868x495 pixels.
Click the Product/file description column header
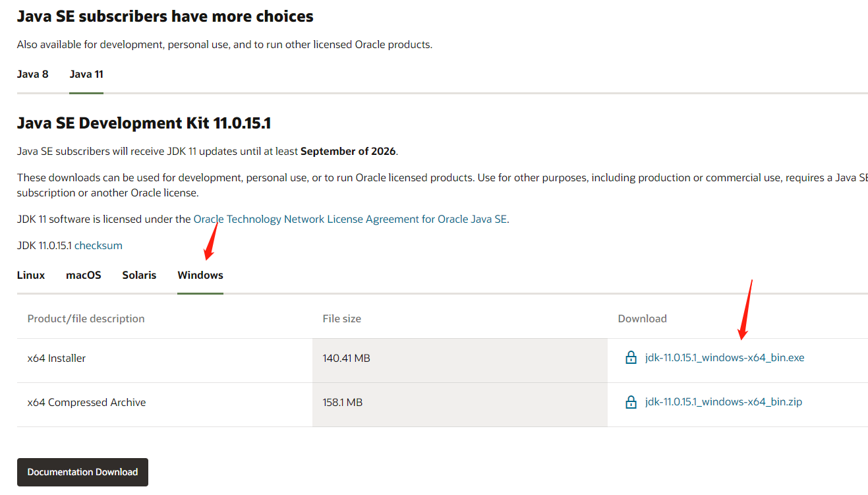[86, 318]
